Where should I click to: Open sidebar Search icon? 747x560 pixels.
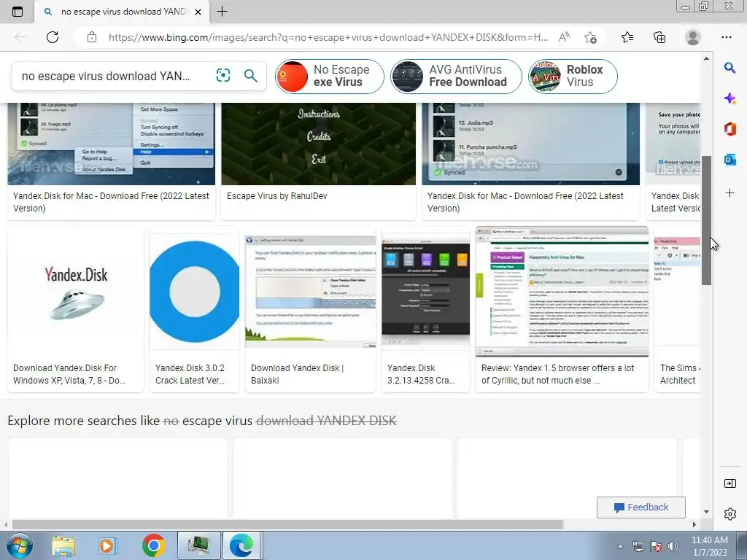point(729,68)
